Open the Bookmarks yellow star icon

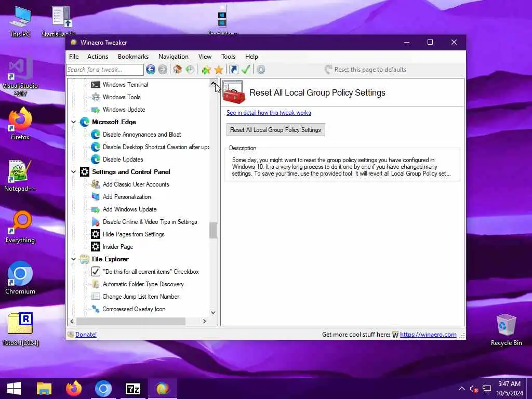[x=219, y=70]
